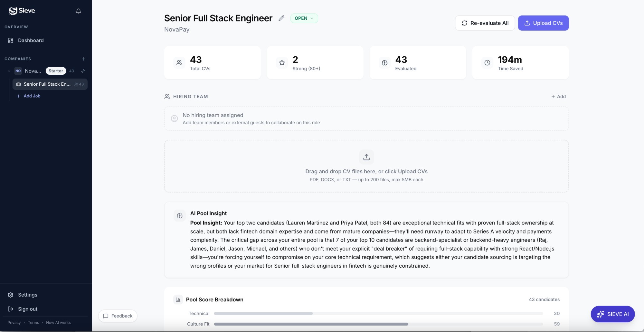Click the sparkle icon next to NovaPay
Viewport: 644px width, 332px height.
83,71
